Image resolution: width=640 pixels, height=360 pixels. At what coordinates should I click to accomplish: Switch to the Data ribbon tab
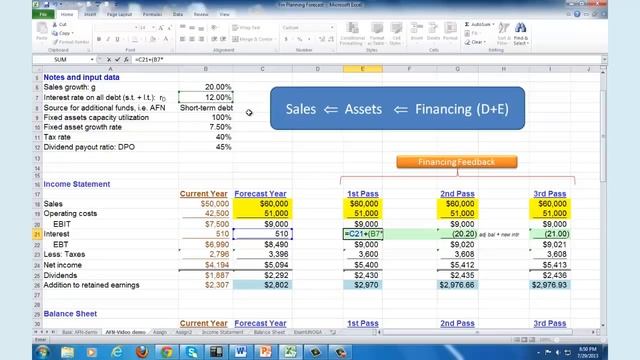(178, 14)
